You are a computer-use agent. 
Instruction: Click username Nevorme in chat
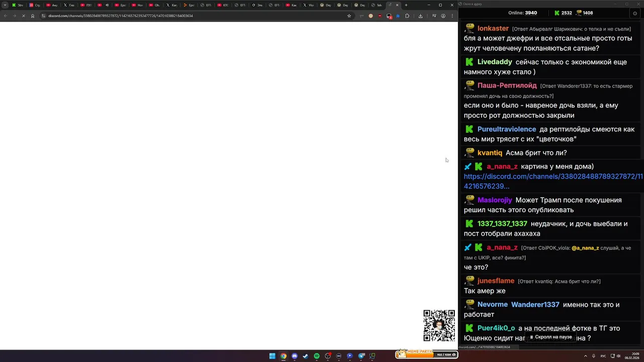point(493,305)
